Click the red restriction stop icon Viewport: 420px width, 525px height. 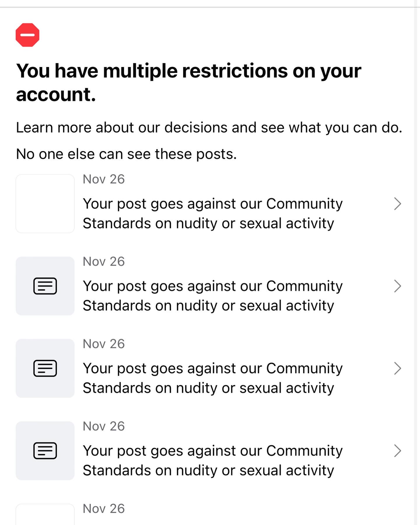pyautogui.click(x=27, y=35)
